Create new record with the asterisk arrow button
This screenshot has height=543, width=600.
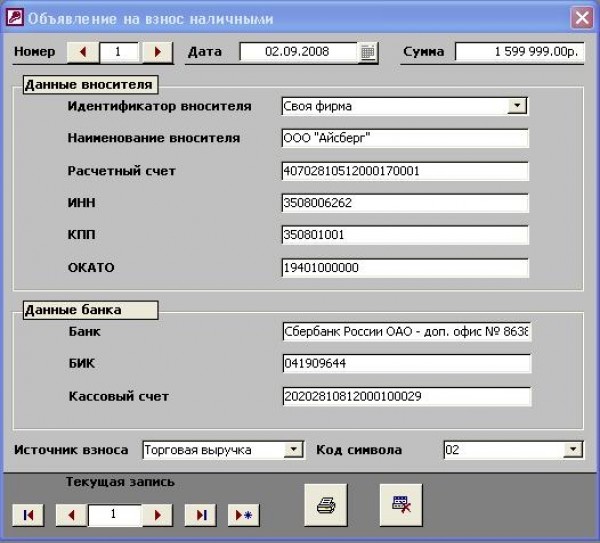pyautogui.click(x=242, y=515)
